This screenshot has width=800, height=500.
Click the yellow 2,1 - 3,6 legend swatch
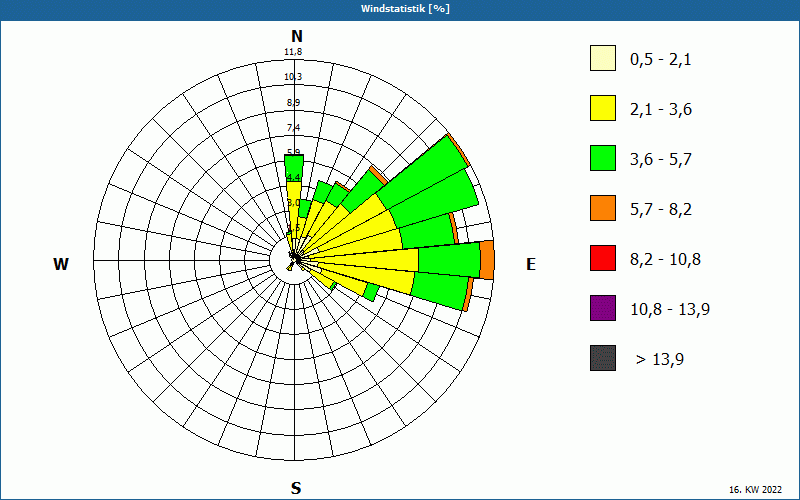pyautogui.click(x=603, y=108)
